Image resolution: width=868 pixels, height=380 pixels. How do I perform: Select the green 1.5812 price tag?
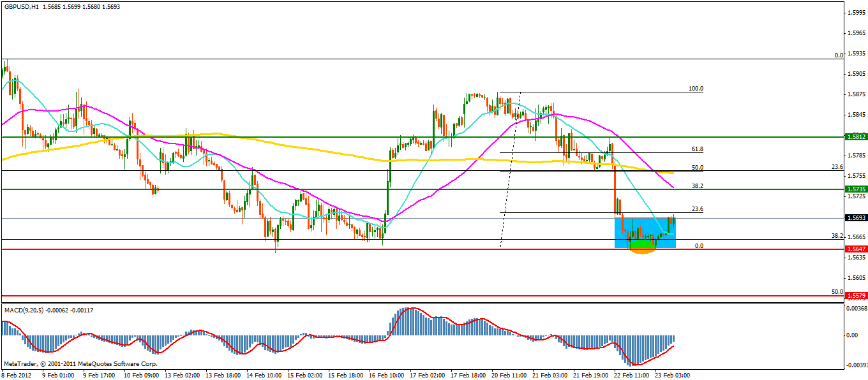[x=855, y=136]
